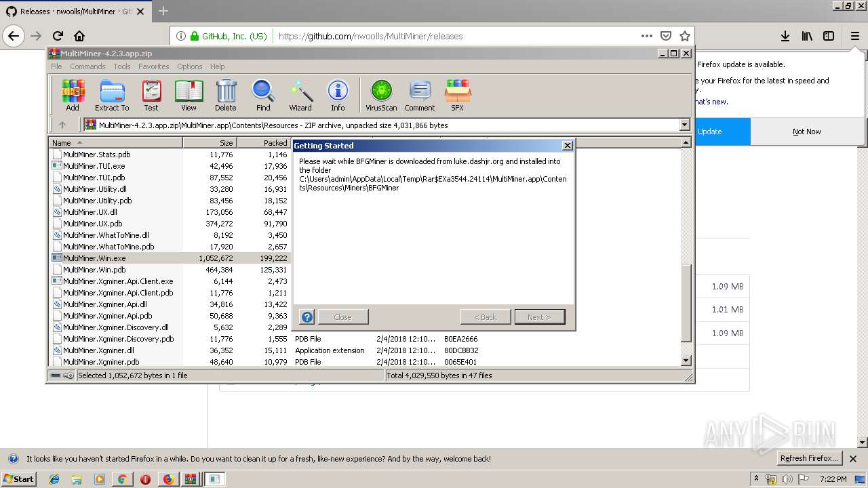Select MultiMiner.Xgminer.Api.Client.exe file
The image size is (868, 488).
(x=118, y=281)
